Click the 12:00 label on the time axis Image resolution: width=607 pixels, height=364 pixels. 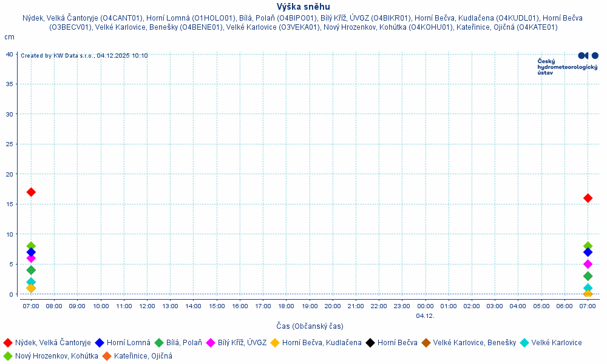147,306
